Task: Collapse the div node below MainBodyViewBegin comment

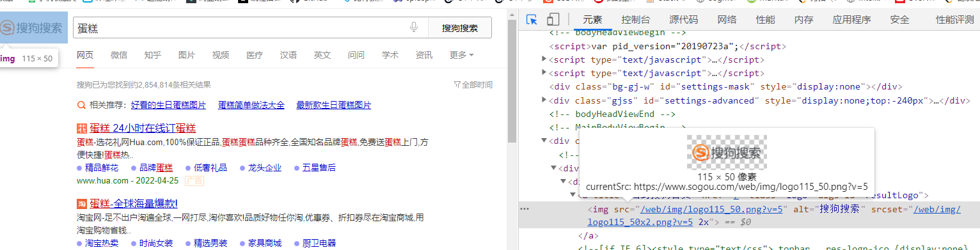Action: tap(544, 141)
